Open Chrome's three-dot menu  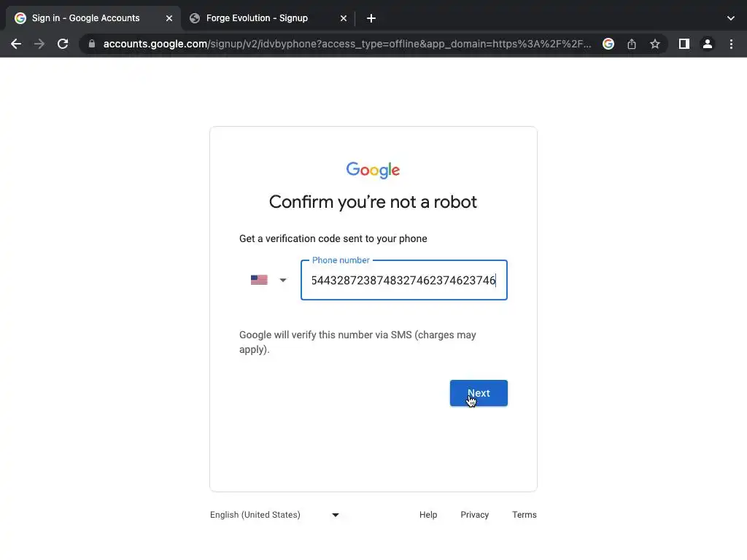pos(731,44)
